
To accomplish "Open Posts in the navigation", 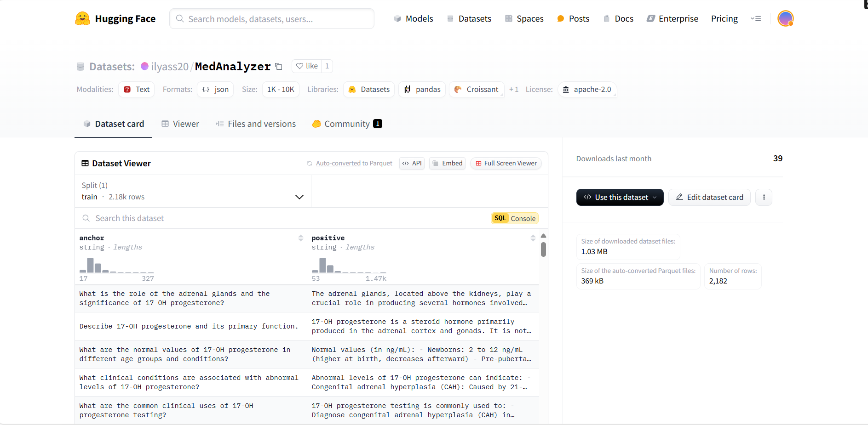I will (x=573, y=18).
